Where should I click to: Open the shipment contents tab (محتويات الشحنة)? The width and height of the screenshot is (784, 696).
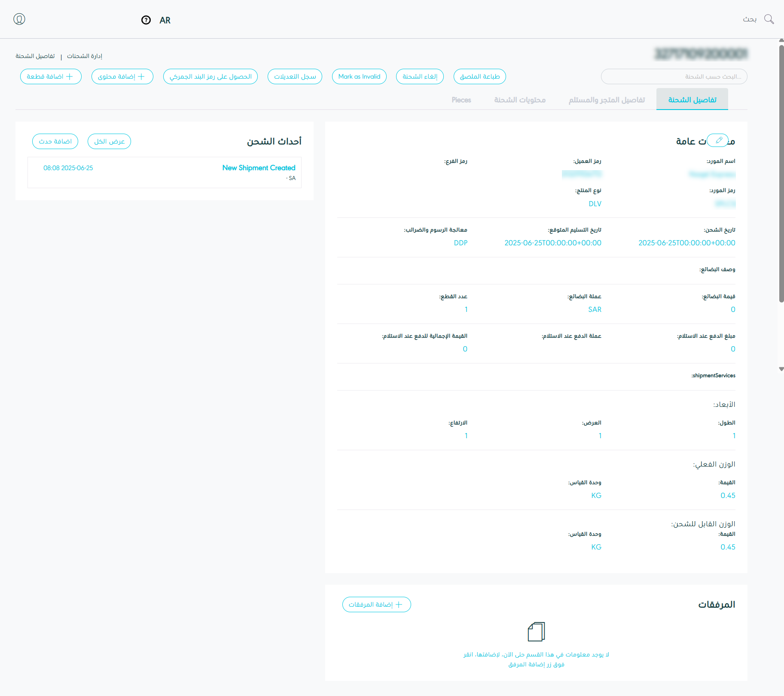pos(520,100)
